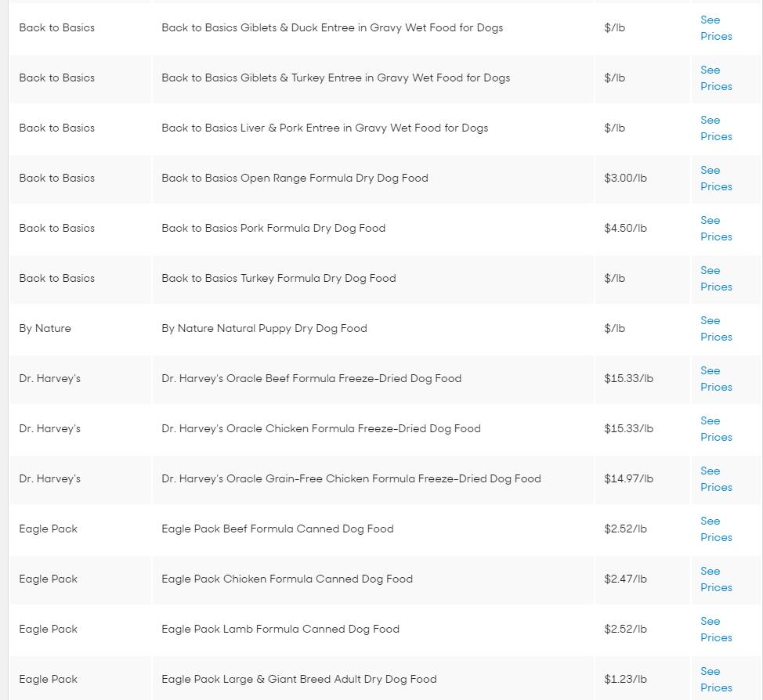Image resolution: width=763 pixels, height=700 pixels.
Task: Click the $15.33/lb price for Oracle Beef
Action: coord(629,378)
